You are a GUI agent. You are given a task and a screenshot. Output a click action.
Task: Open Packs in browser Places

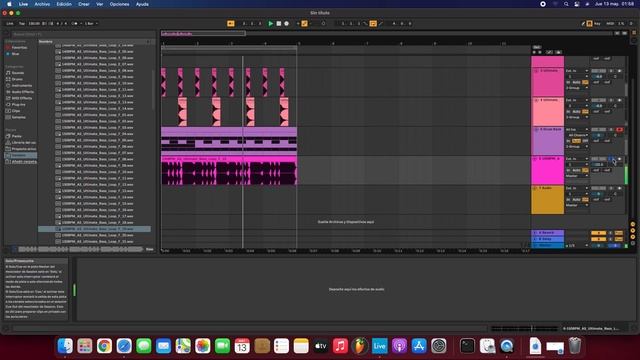tap(14, 136)
